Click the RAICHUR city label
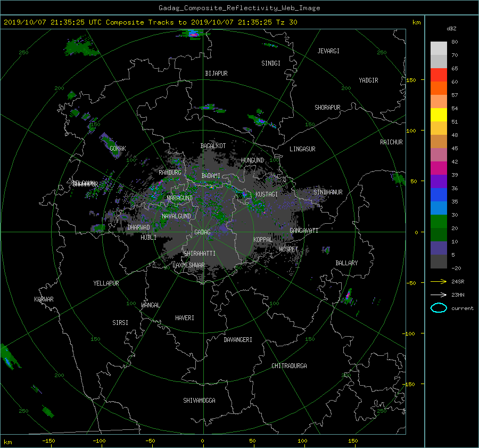The height and width of the screenshot is (448, 479). coord(391,142)
